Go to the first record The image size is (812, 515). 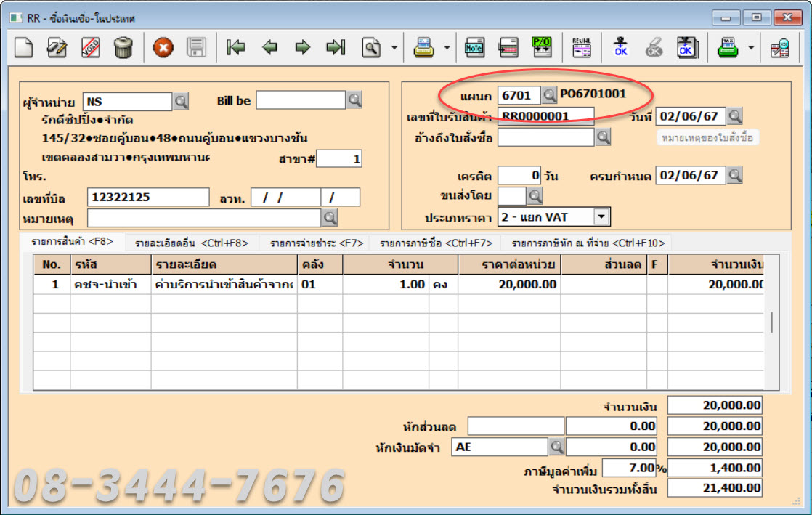(x=236, y=48)
